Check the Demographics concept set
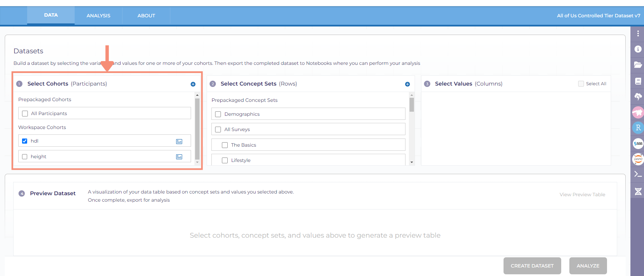 click(x=218, y=114)
